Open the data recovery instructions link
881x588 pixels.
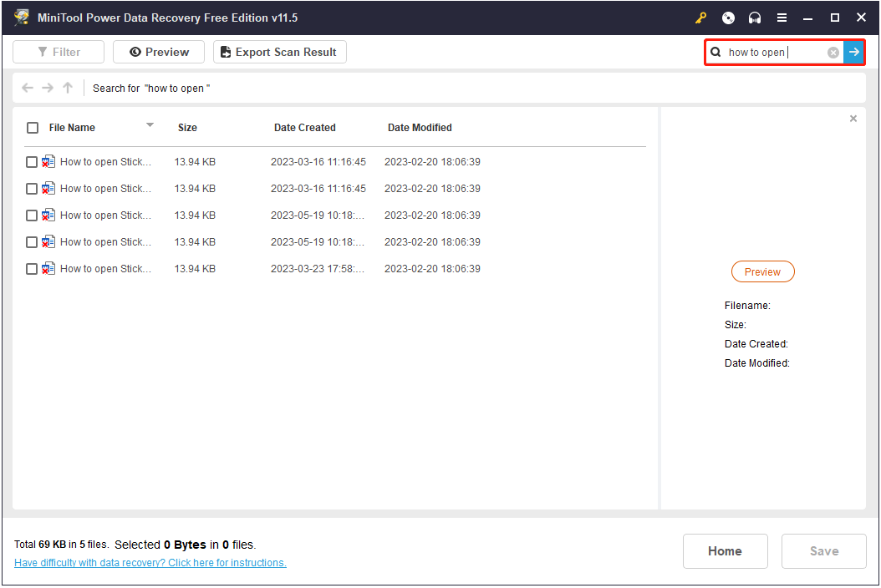pyautogui.click(x=150, y=563)
